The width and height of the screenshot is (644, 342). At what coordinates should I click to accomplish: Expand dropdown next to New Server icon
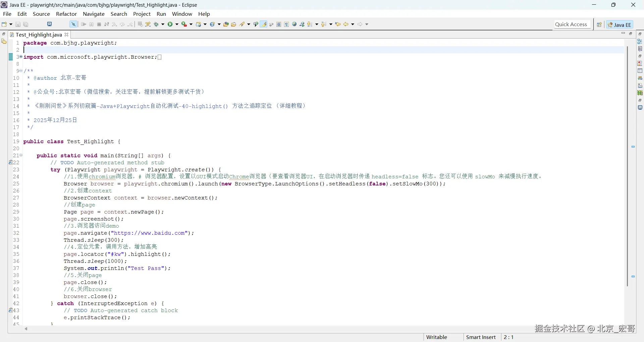click(205, 24)
